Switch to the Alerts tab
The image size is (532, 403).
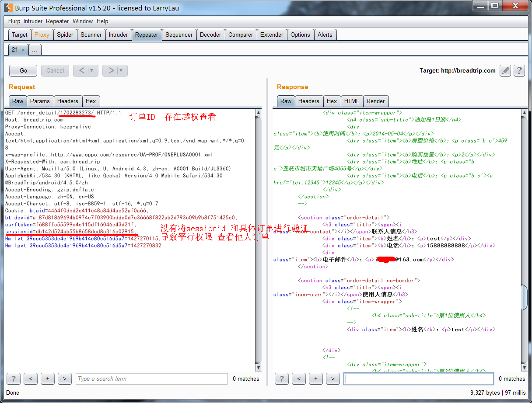(325, 35)
